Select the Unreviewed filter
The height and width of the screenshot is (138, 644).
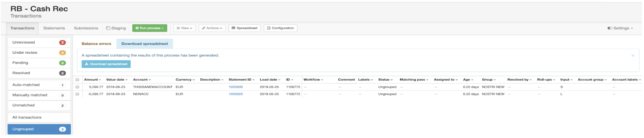coord(39,42)
